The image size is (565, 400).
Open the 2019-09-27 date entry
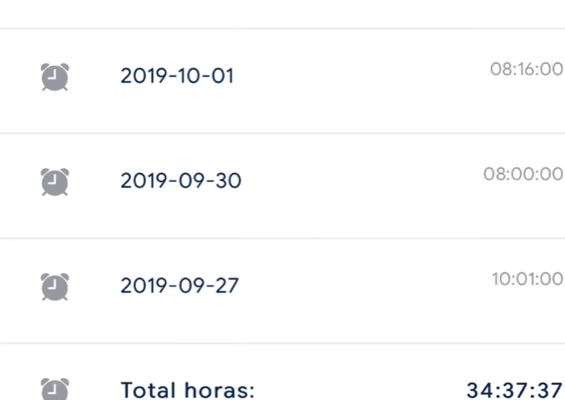pos(179,285)
